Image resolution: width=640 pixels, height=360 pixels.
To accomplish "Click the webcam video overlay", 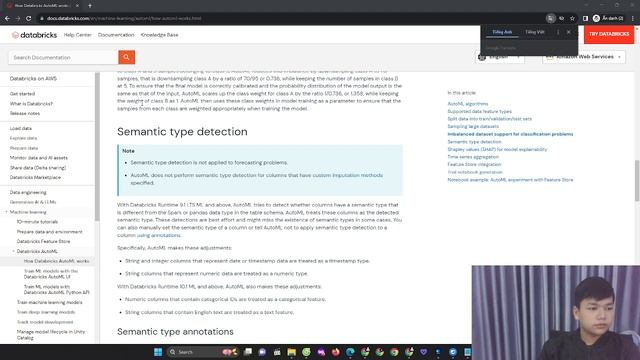I will pos(556,312).
